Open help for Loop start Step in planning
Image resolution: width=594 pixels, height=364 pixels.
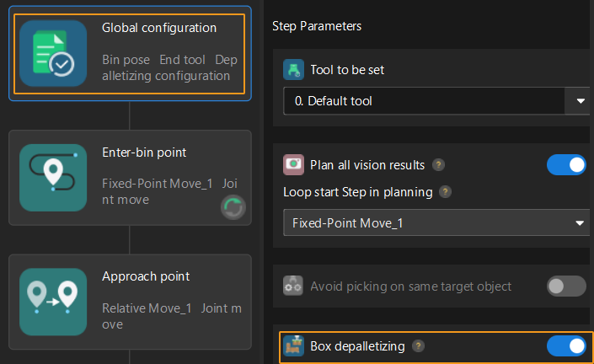pos(446,192)
